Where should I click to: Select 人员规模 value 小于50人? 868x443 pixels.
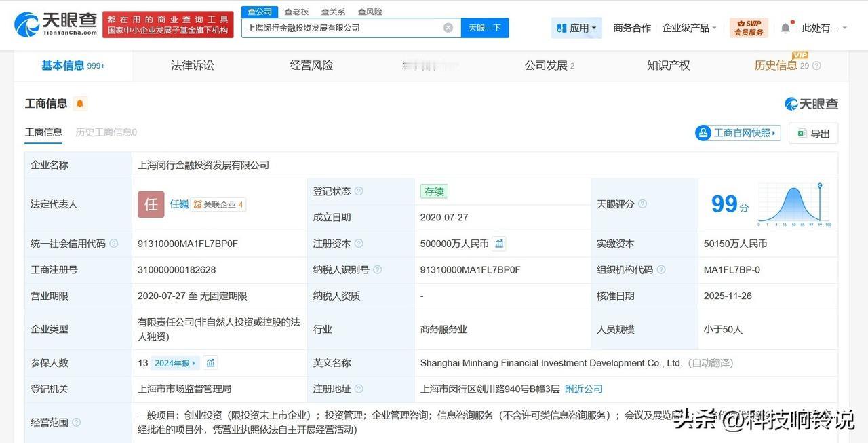pos(723,330)
